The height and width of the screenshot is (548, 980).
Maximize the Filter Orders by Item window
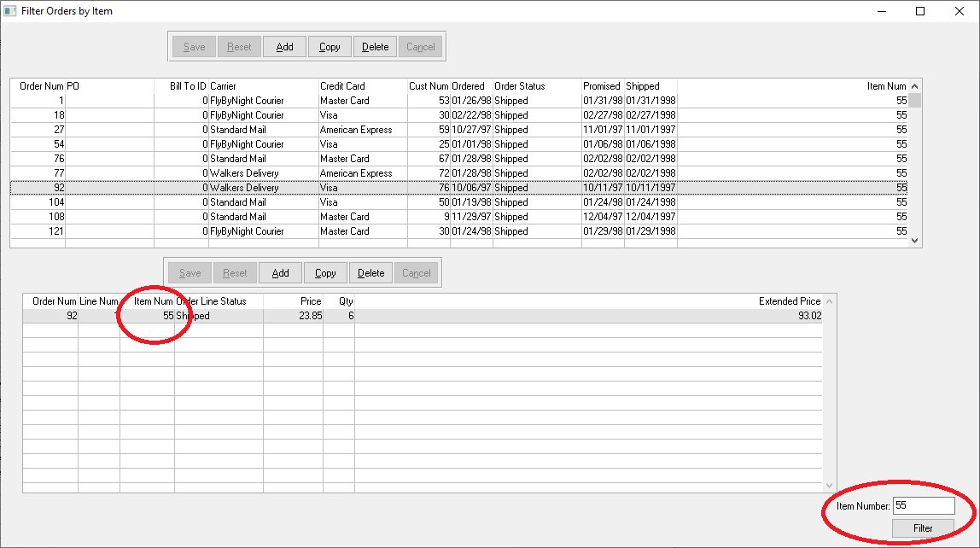(x=920, y=11)
